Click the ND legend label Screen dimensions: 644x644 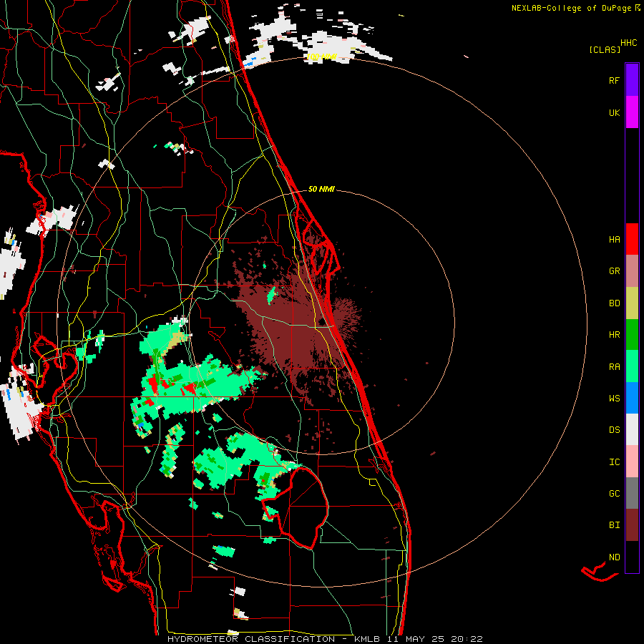(615, 557)
